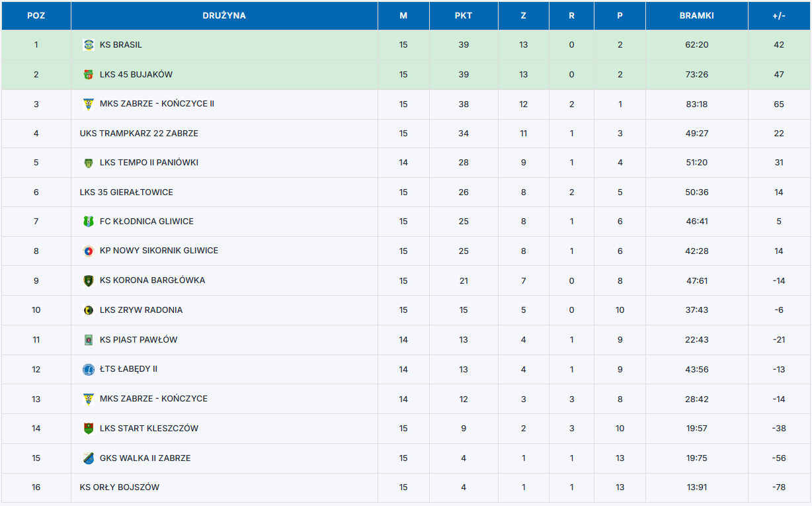Click the KS Piast Pawłów crest
This screenshot has width=812, height=506.
[88, 340]
